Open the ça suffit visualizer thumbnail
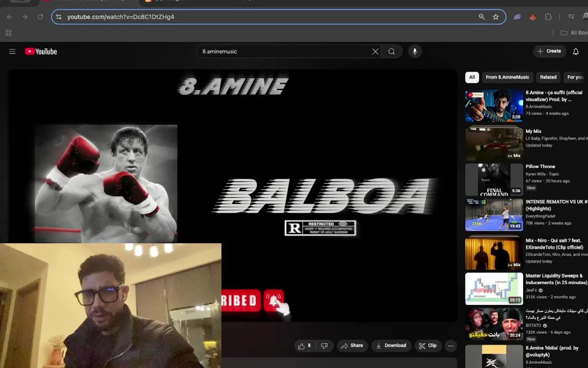Screen dimensions: 588x368 (x=494, y=106)
